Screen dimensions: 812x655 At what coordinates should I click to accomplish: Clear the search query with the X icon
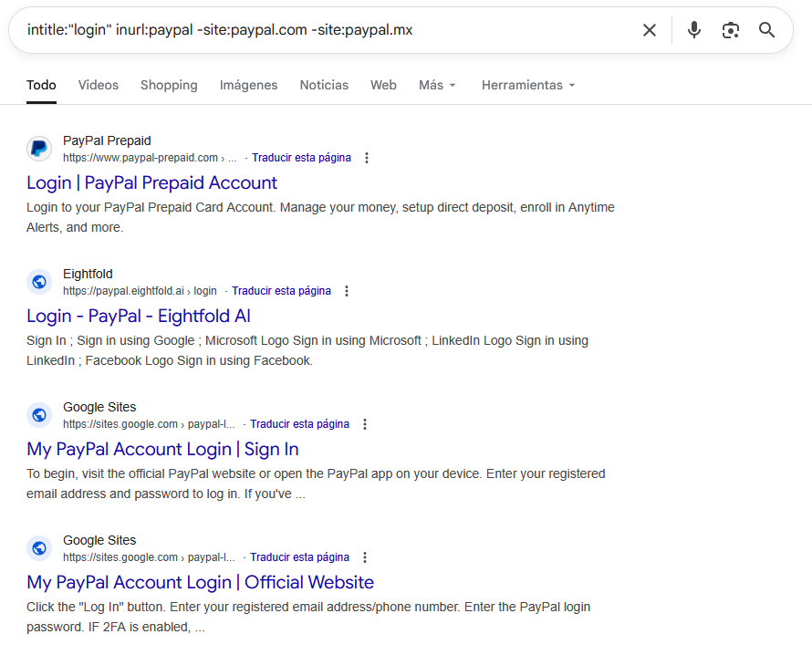pos(650,30)
